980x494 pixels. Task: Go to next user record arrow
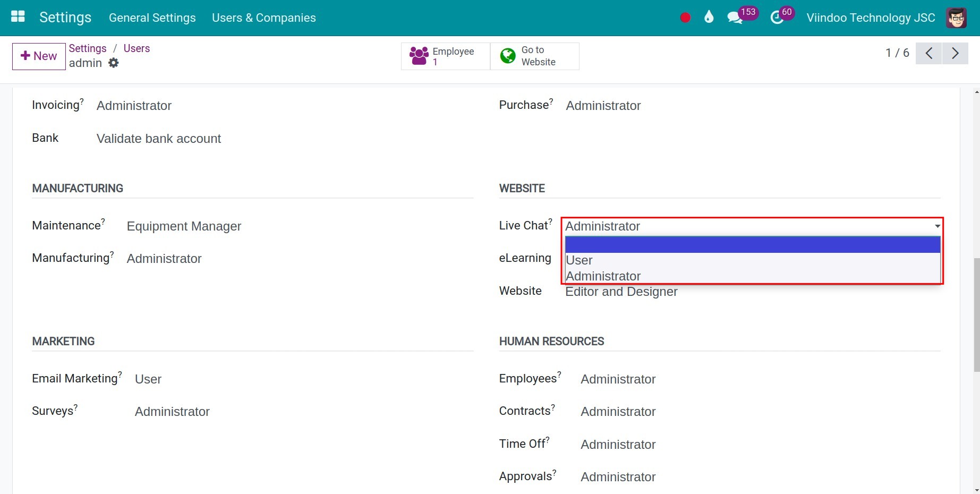coord(955,53)
